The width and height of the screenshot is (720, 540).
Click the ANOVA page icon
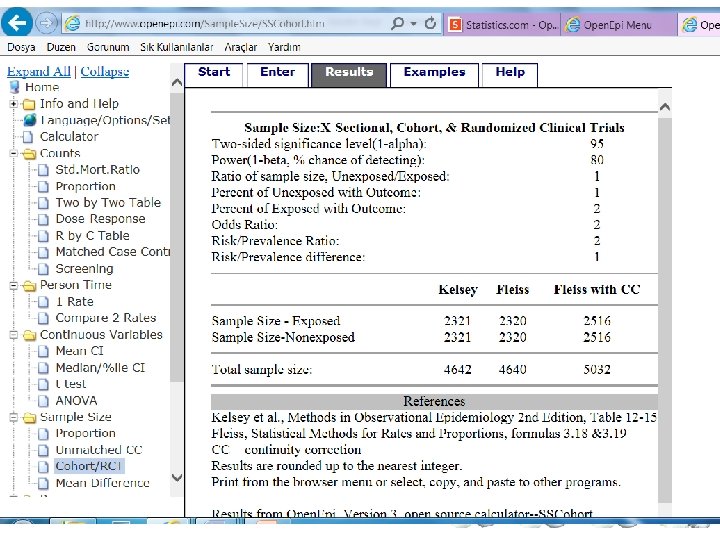(x=43, y=401)
